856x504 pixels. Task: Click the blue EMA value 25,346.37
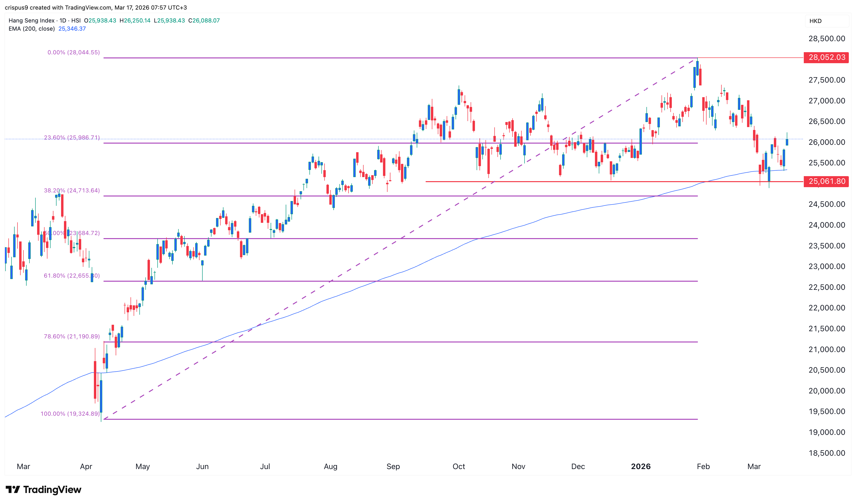point(72,29)
